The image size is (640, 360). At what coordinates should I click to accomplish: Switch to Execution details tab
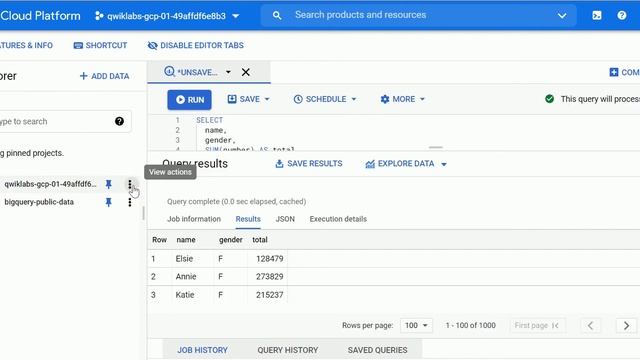click(x=338, y=219)
